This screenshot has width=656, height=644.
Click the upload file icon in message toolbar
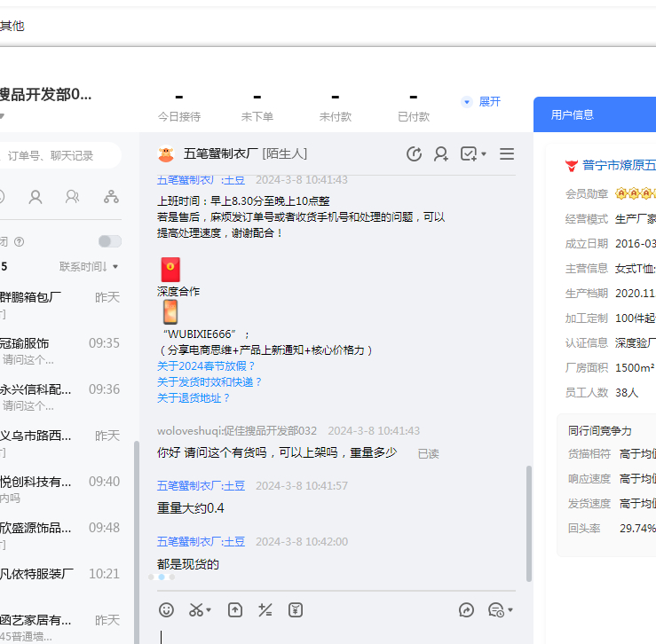point(234,609)
